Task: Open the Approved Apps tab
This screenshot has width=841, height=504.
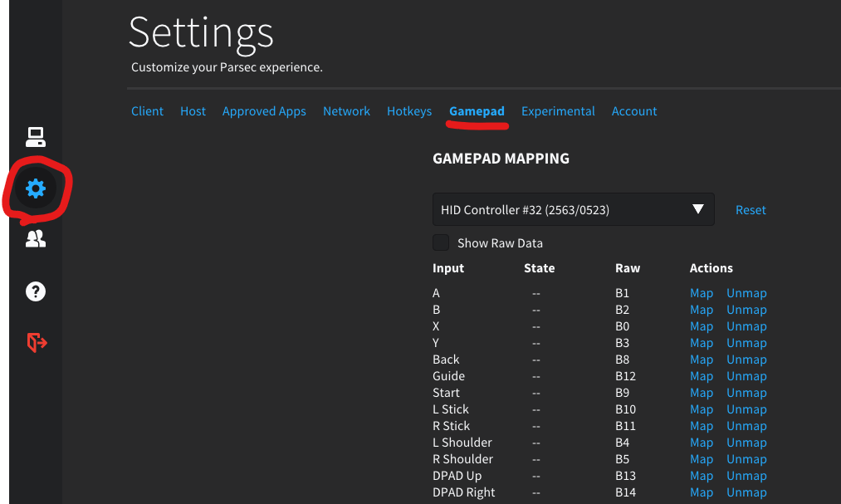Action: (264, 111)
